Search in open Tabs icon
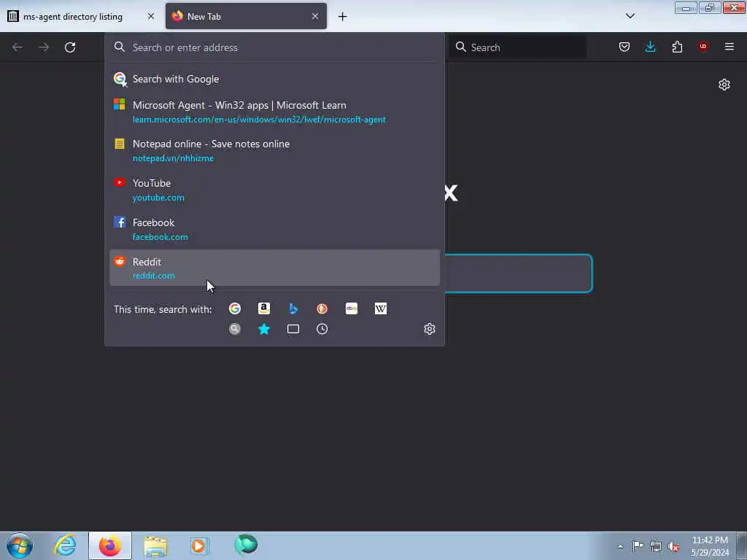This screenshot has width=747, height=560. (x=293, y=329)
